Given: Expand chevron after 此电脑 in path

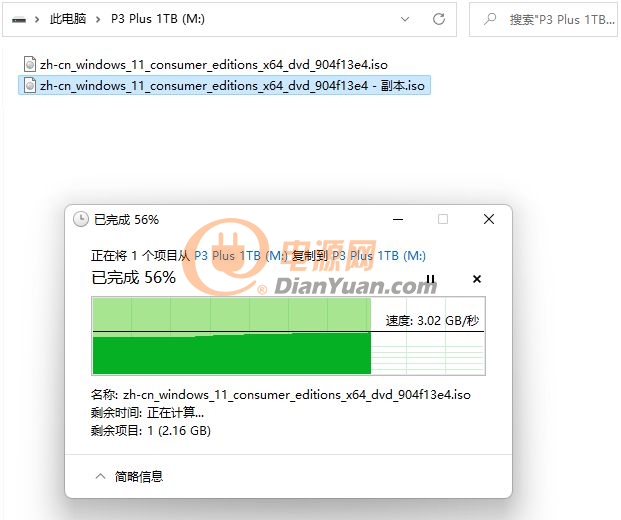Looking at the screenshot, I should pyautogui.click(x=98, y=19).
